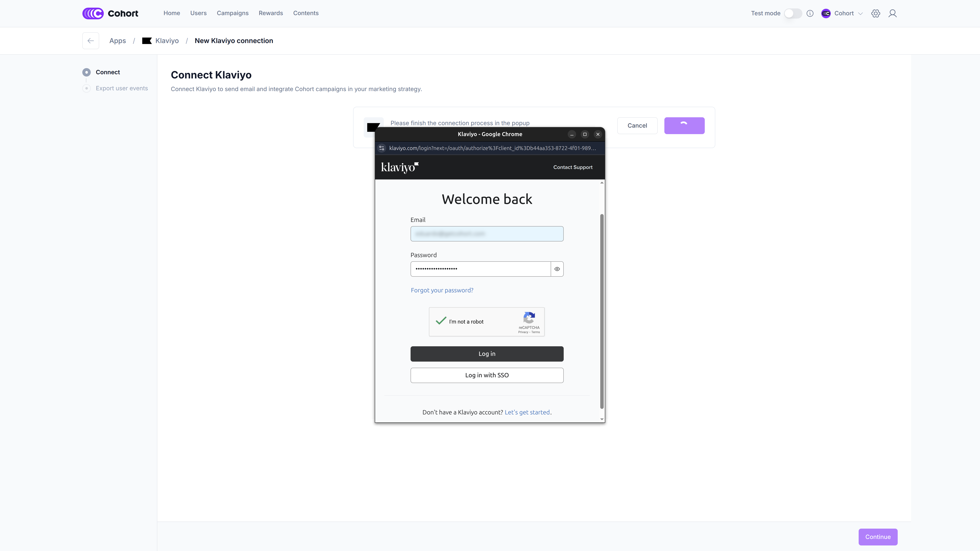980x551 pixels.
Task: Click Forgot your password link
Action: click(x=442, y=290)
